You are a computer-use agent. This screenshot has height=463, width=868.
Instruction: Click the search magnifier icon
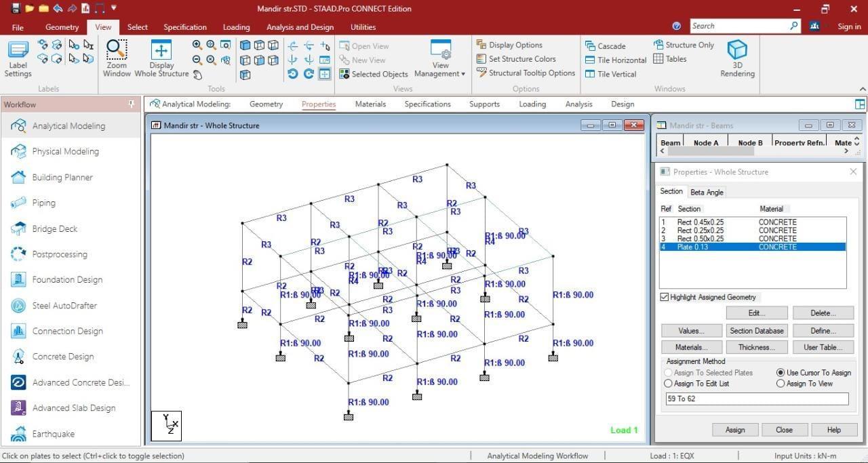[x=794, y=26]
